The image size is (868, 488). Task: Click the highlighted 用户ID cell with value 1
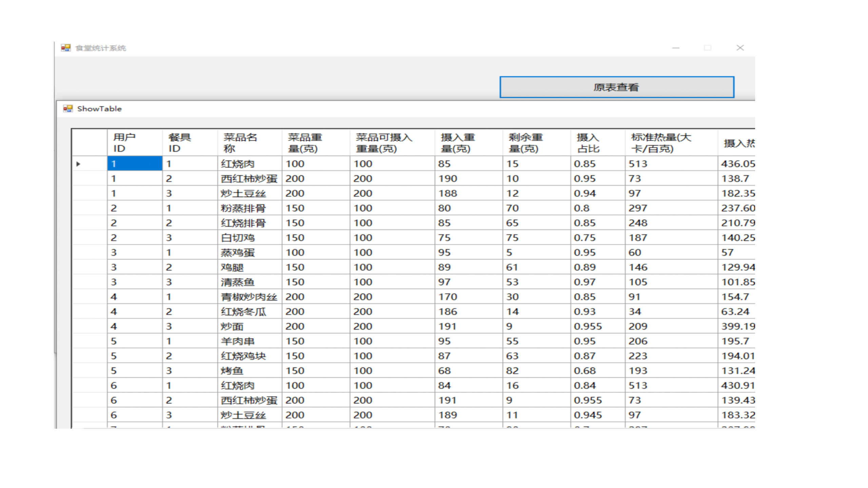135,164
